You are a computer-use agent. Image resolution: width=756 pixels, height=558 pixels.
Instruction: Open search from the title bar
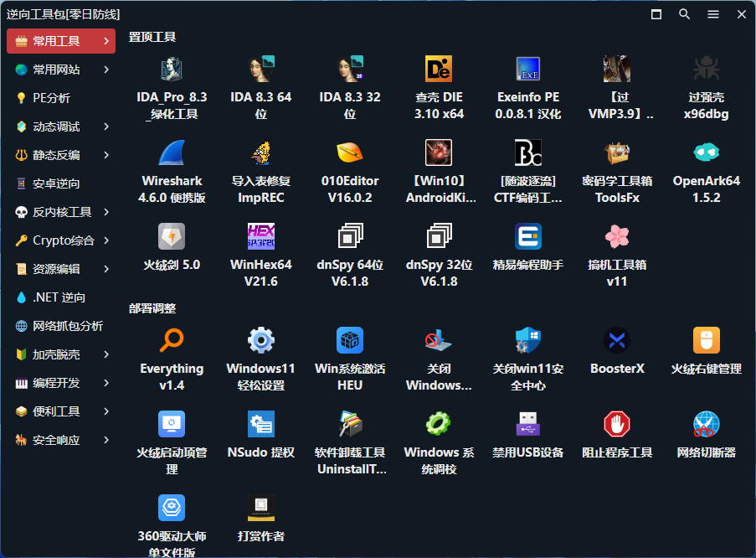tap(684, 14)
